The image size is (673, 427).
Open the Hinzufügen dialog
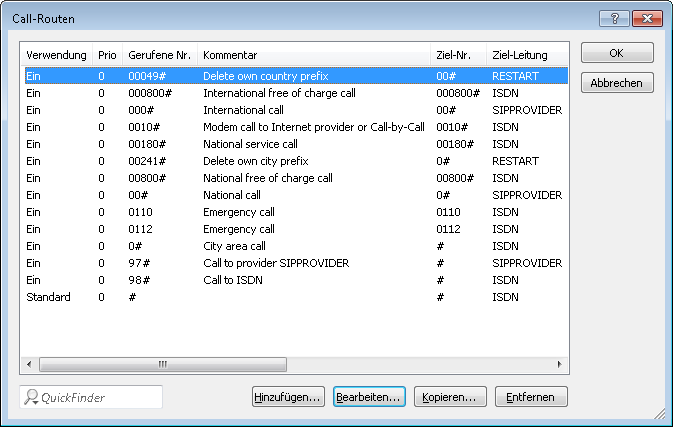pyautogui.click(x=288, y=397)
